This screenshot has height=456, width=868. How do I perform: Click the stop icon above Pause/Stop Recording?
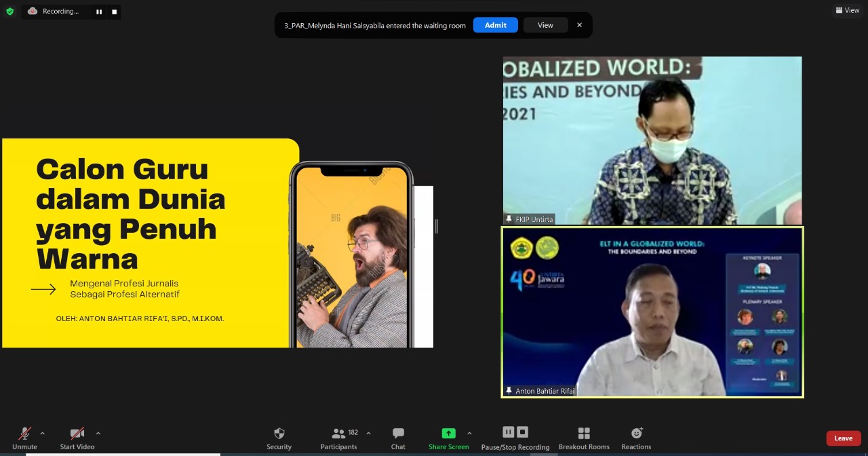click(522, 432)
